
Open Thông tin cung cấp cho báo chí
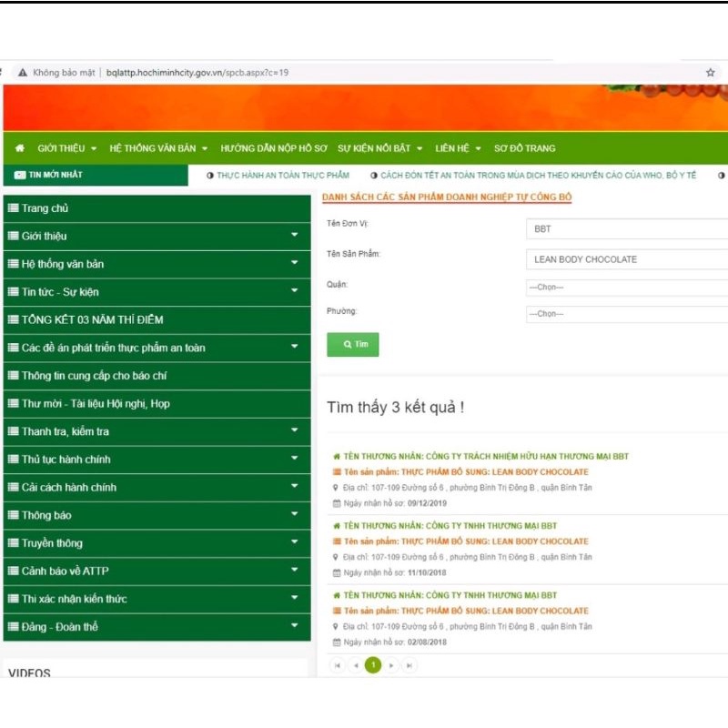click(x=157, y=376)
